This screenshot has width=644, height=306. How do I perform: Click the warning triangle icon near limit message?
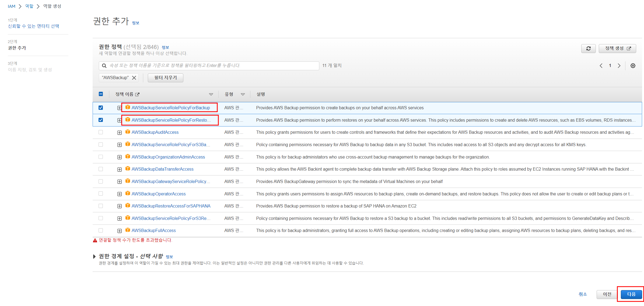[95, 240]
